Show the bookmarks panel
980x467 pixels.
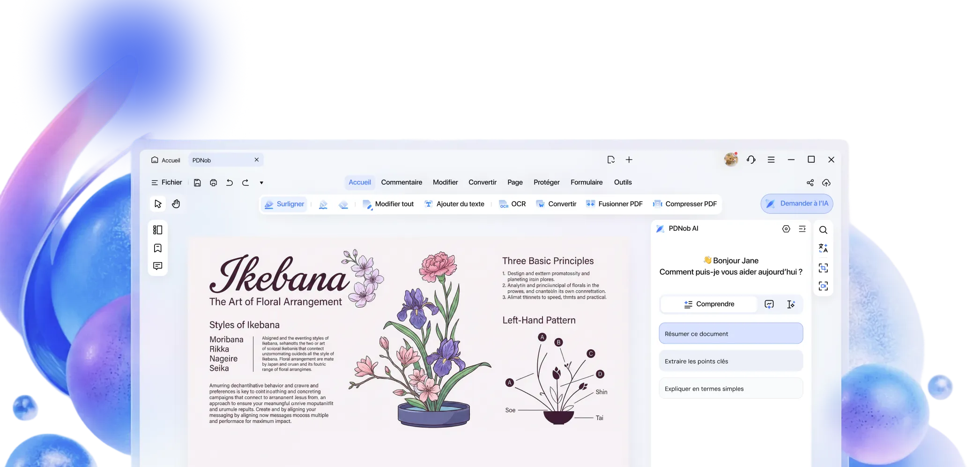pyautogui.click(x=158, y=248)
